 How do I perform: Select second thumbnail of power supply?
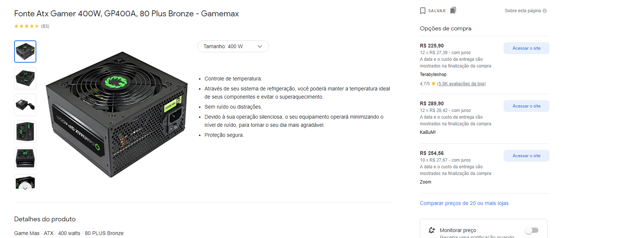25,78
